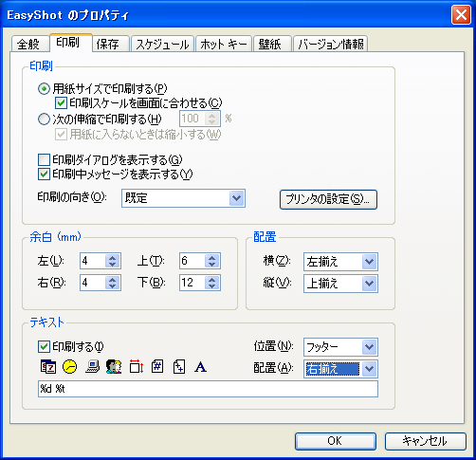This screenshot has width=476, height=460.
Task: Enable 印刷ダイアログを表示する checkbox
Action: pos(44,159)
